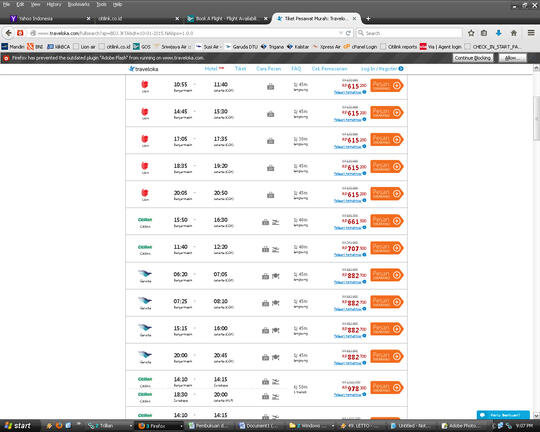Expand the Firefox taskbar group arrow
The image size is (540, 432).
(181, 426)
